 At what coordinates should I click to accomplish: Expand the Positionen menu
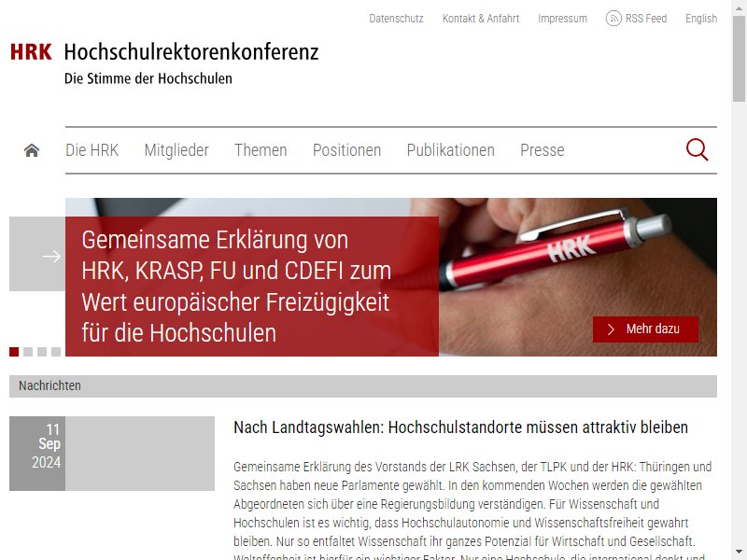346,150
